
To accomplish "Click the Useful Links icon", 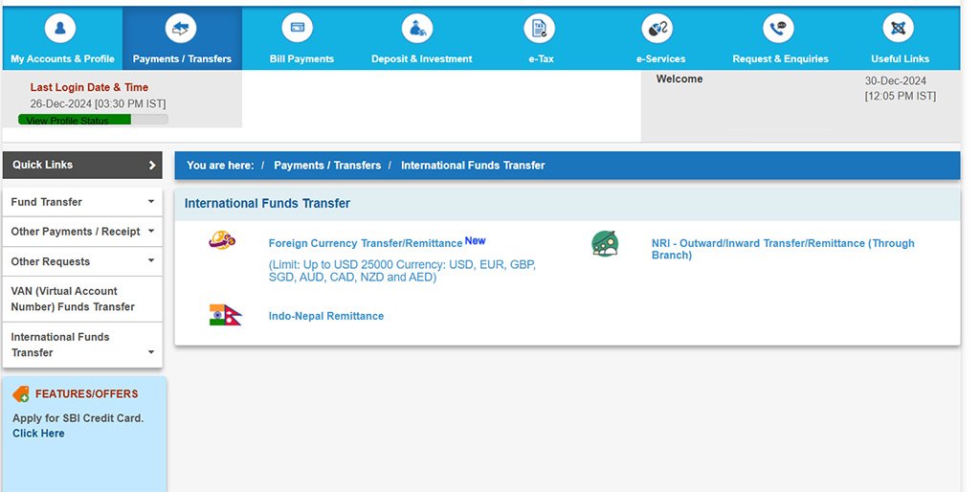I will pyautogui.click(x=899, y=30).
